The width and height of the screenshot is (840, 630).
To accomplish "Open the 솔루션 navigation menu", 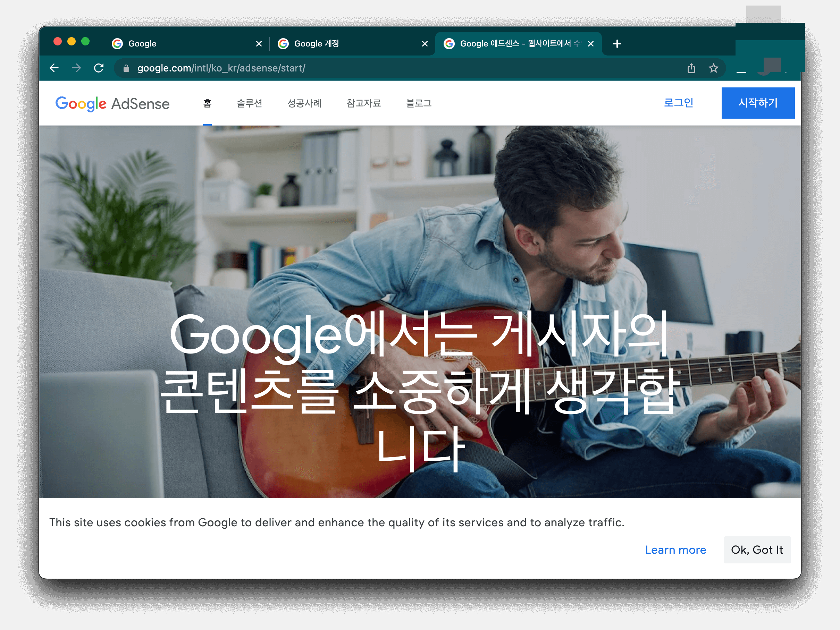I will 250,103.
